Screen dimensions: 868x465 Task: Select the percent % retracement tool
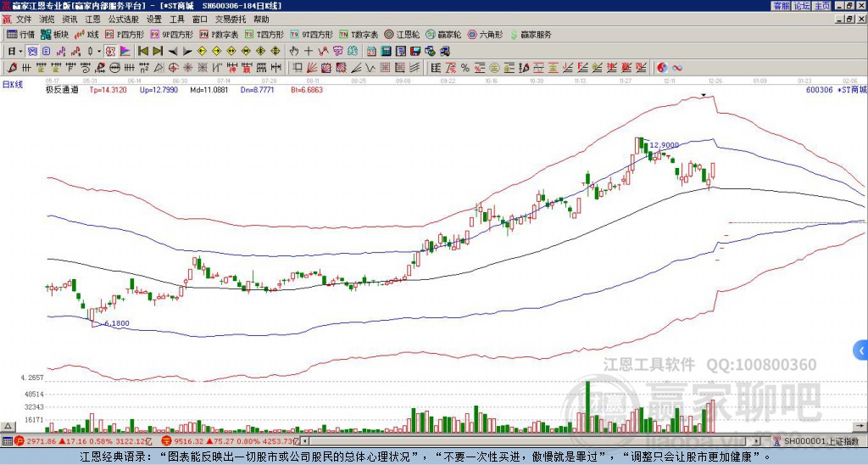[x=465, y=68]
